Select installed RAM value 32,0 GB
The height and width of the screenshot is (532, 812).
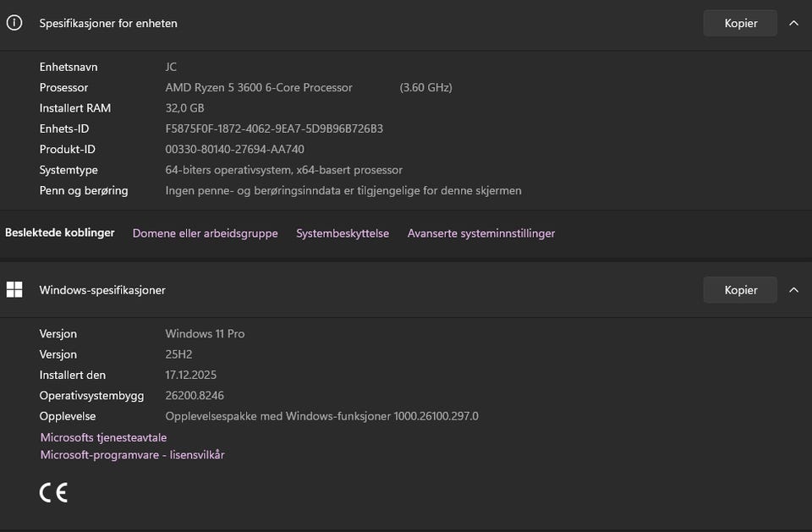(x=185, y=107)
